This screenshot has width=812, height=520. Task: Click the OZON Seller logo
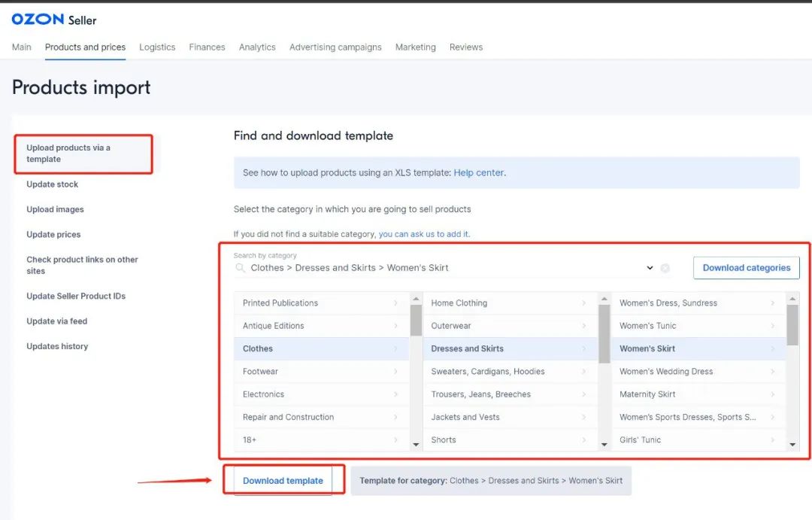coord(54,20)
